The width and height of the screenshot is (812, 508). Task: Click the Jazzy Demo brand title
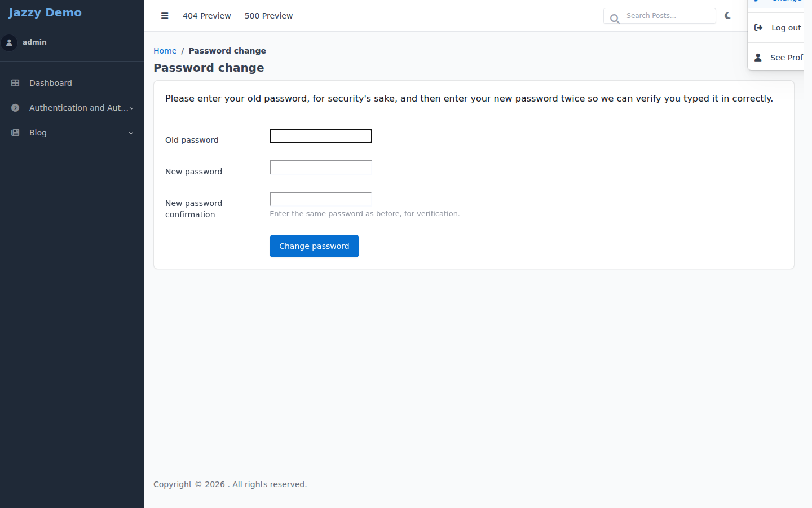point(45,12)
